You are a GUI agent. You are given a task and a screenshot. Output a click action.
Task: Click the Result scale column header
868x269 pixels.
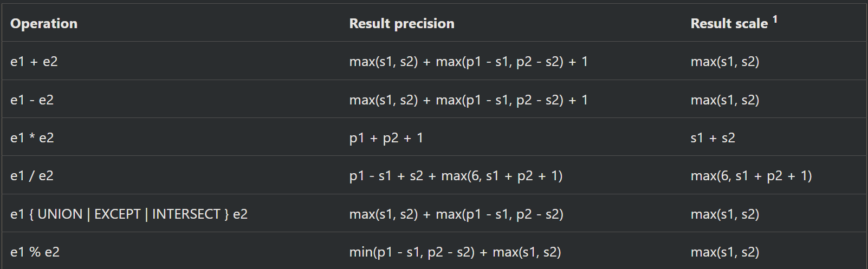[x=729, y=23]
